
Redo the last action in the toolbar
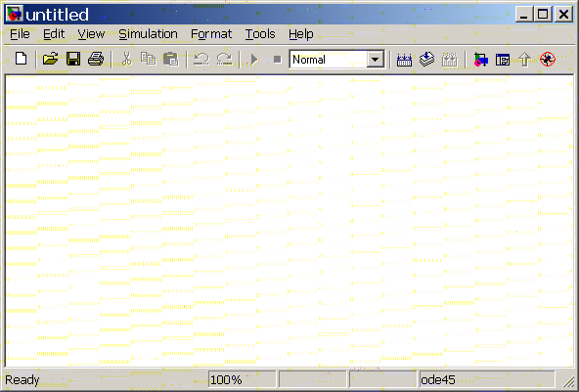click(x=225, y=59)
